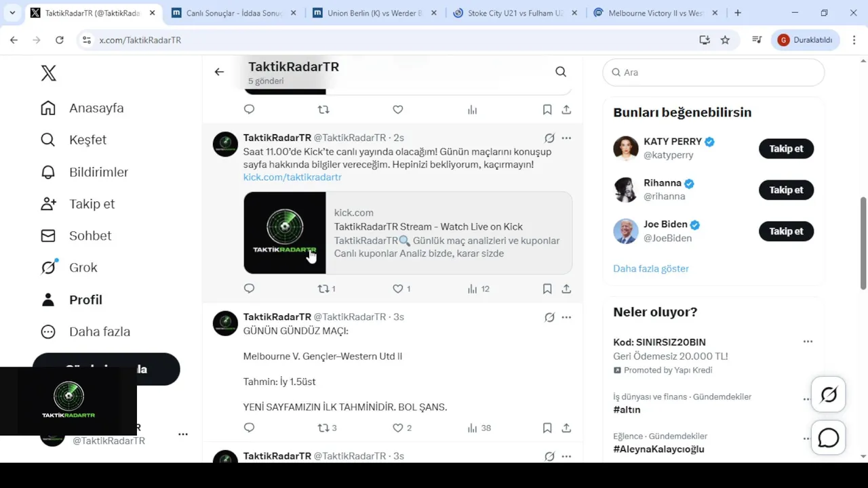Bookmark this page with the star icon
The width and height of the screenshot is (868, 488).
point(725,40)
